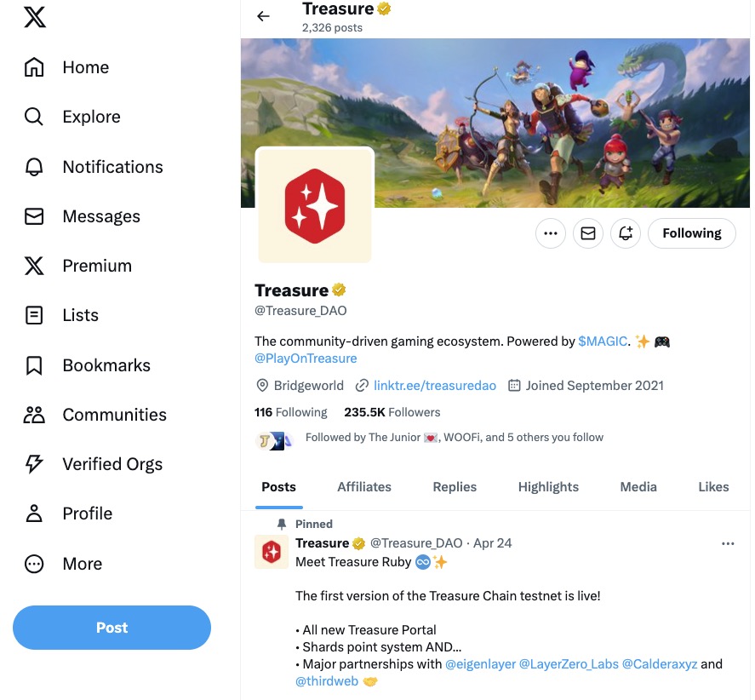Message Treasure via the envelope icon
The width and height of the screenshot is (755, 700).
[587, 233]
